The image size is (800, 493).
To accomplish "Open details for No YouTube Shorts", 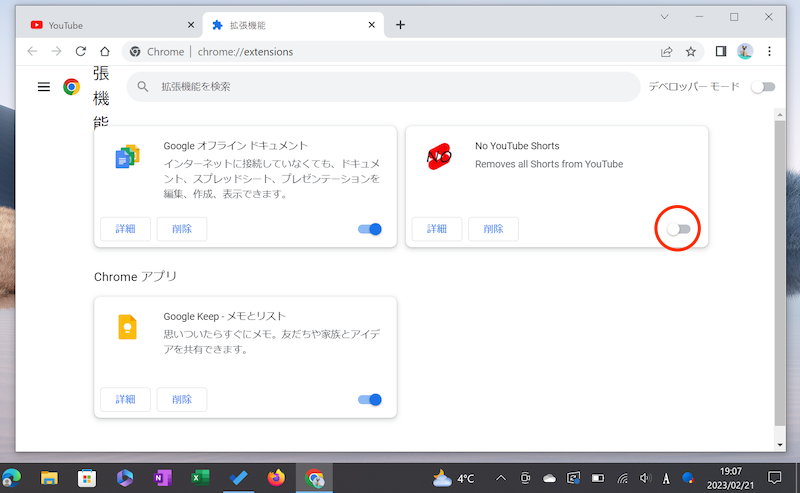I will click(437, 229).
